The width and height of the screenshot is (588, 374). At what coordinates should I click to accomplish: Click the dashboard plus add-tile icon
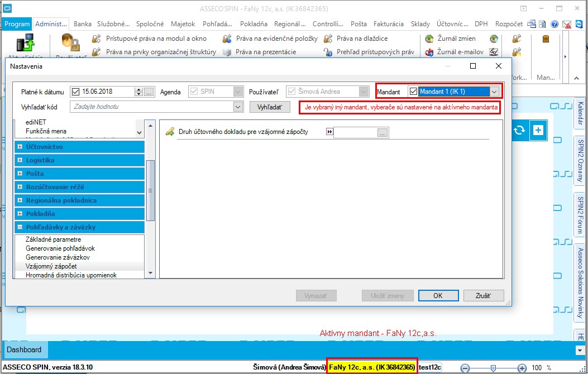pos(538,130)
